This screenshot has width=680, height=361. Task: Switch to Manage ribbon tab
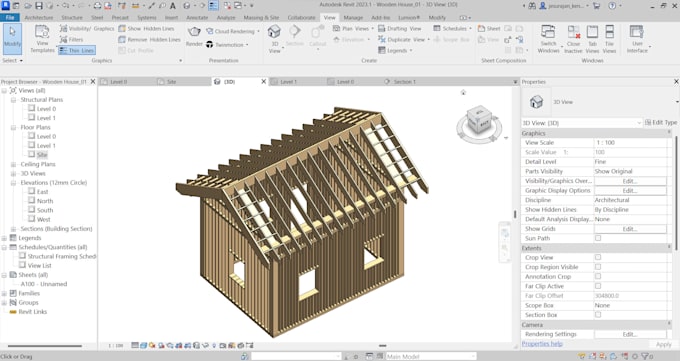point(353,18)
